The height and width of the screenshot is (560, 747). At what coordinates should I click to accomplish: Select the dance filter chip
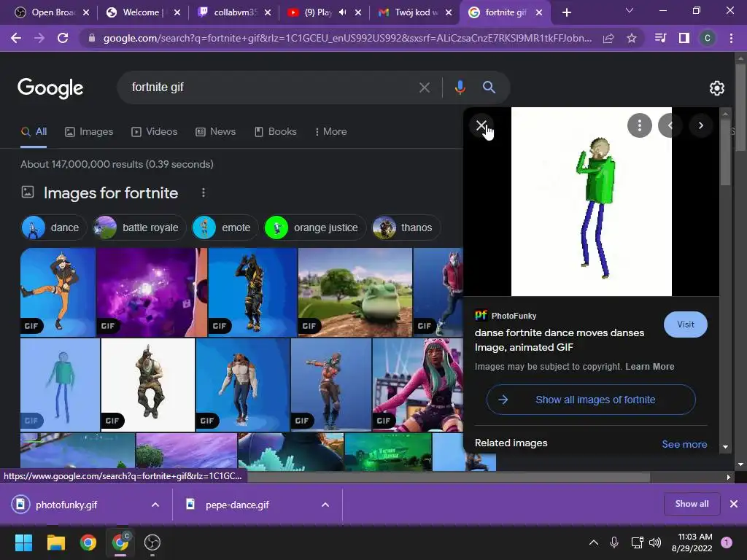click(53, 227)
